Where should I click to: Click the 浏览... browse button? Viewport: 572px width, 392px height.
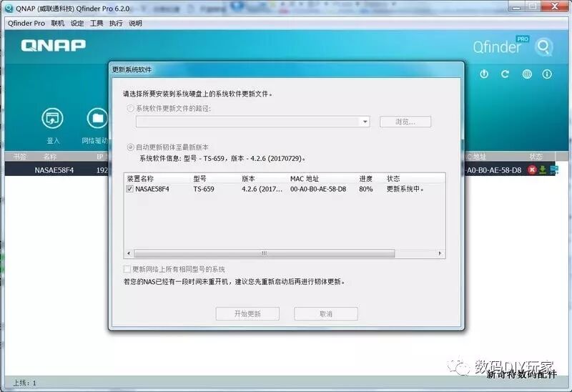coord(405,122)
